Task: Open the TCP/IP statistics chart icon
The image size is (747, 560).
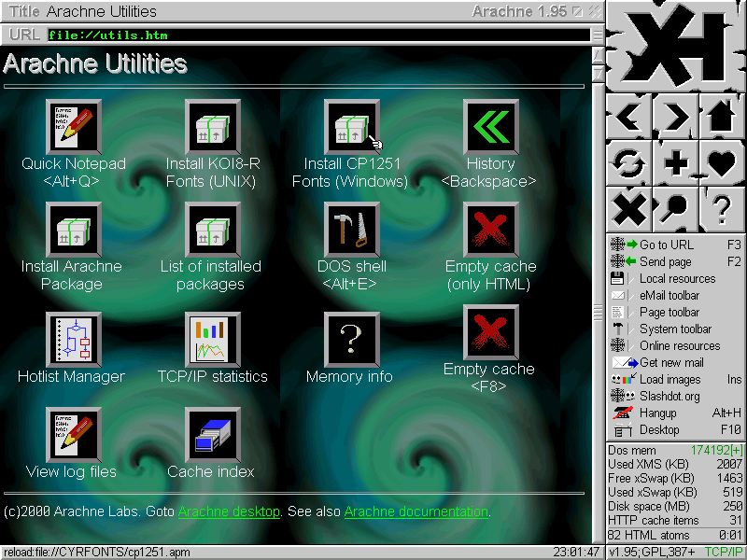Action: coord(213,340)
